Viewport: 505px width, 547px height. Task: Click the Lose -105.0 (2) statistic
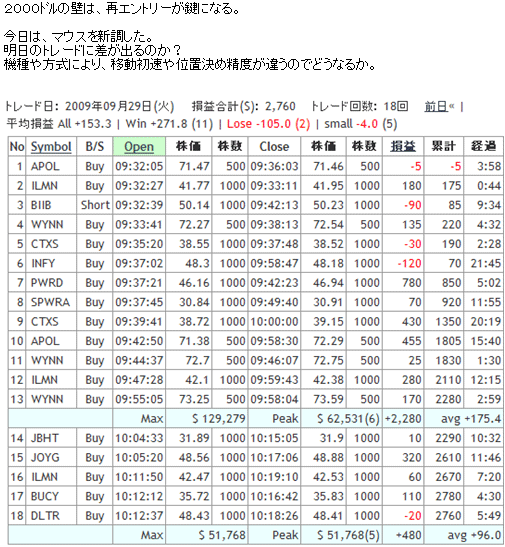pyautogui.click(x=269, y=124)
